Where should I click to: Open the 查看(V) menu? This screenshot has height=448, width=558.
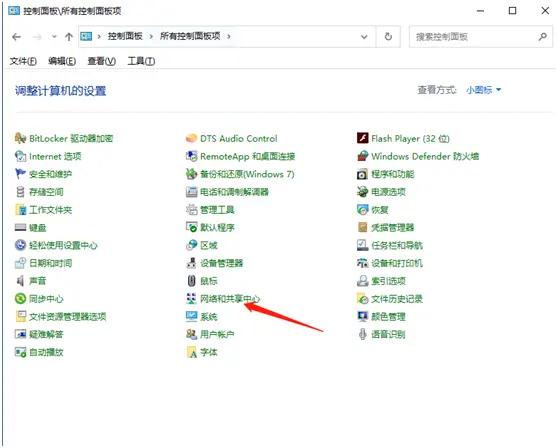pyautogui.click(x=101, y=61)
